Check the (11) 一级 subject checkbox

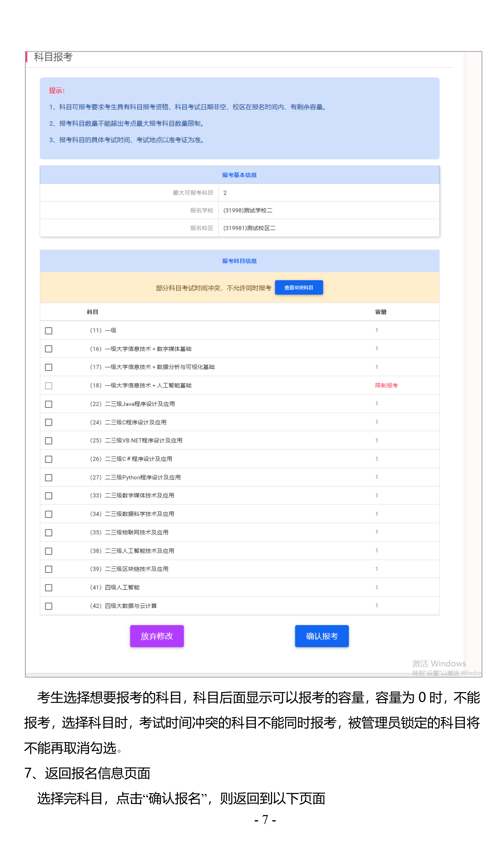pos(48,331)
